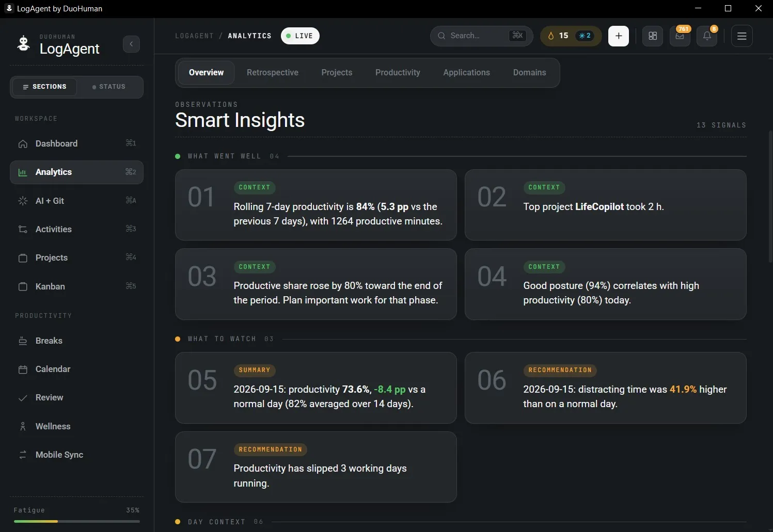Toggle the LIVE indicator pill
Screen dimensions: 773x532
(x=300, y=36)
